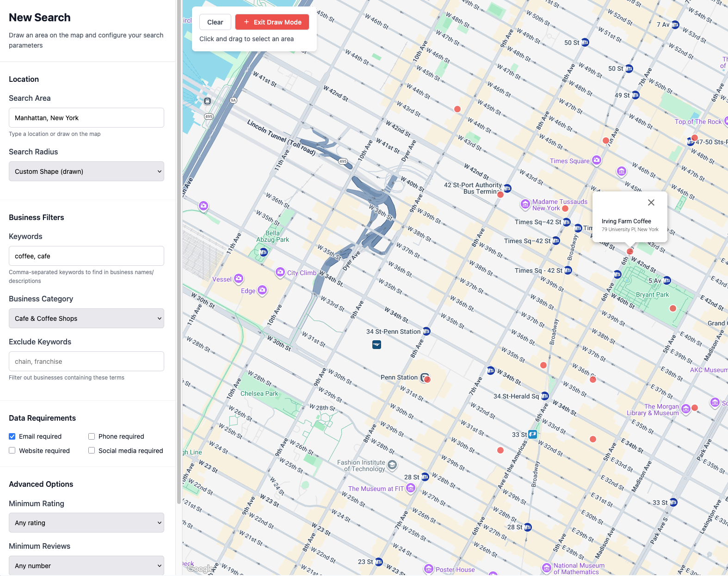This screenshot has height=576, width=728.
Task: Click the red marker below Irving Farm Coffee popup
Action: tap(629, 251)
